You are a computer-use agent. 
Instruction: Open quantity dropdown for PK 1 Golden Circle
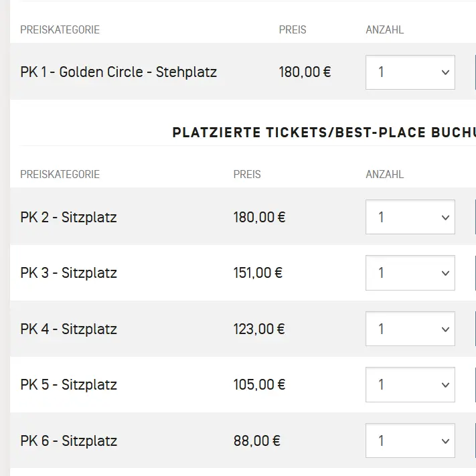[410, 72]
